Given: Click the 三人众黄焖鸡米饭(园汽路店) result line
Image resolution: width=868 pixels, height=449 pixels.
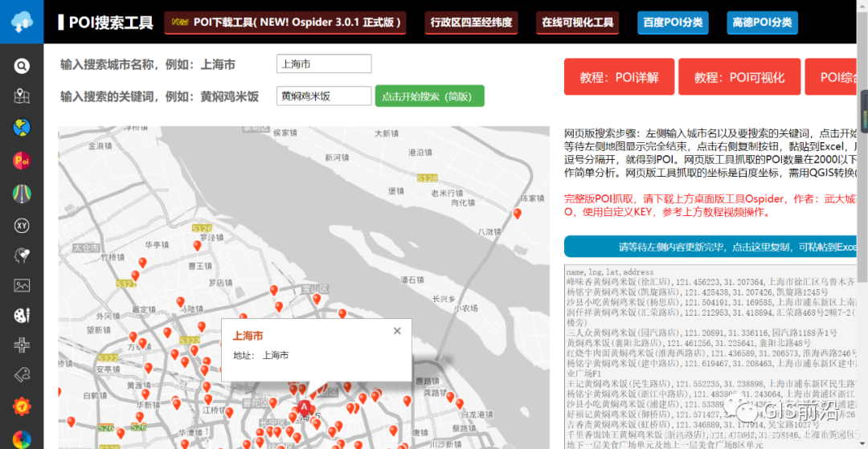Looking at the screenshot, I should point(702,333).
